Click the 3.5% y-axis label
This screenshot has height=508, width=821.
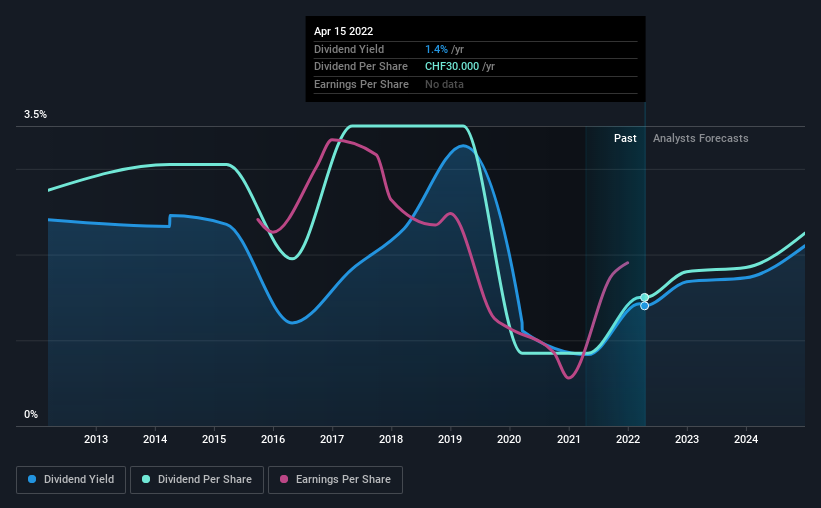point(35,115)
